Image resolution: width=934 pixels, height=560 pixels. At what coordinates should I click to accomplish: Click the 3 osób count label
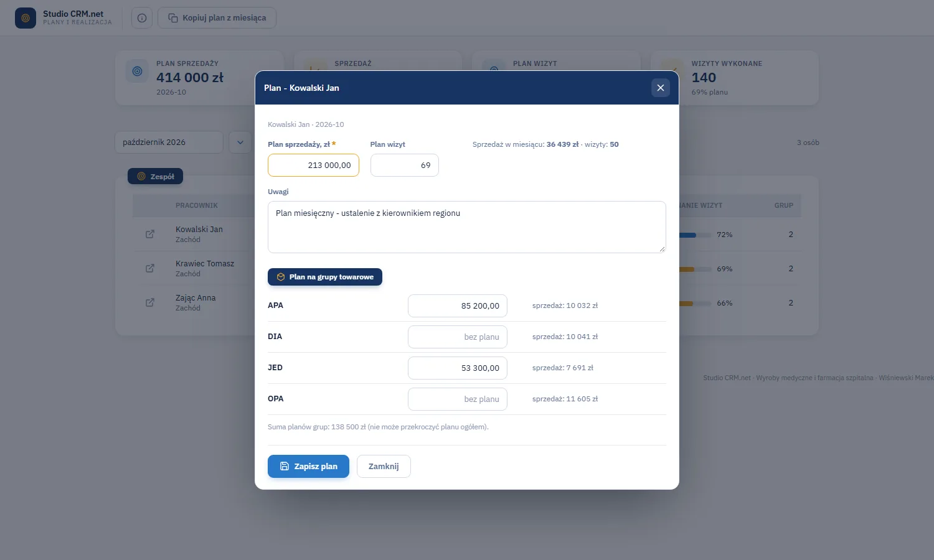point(808,142)
